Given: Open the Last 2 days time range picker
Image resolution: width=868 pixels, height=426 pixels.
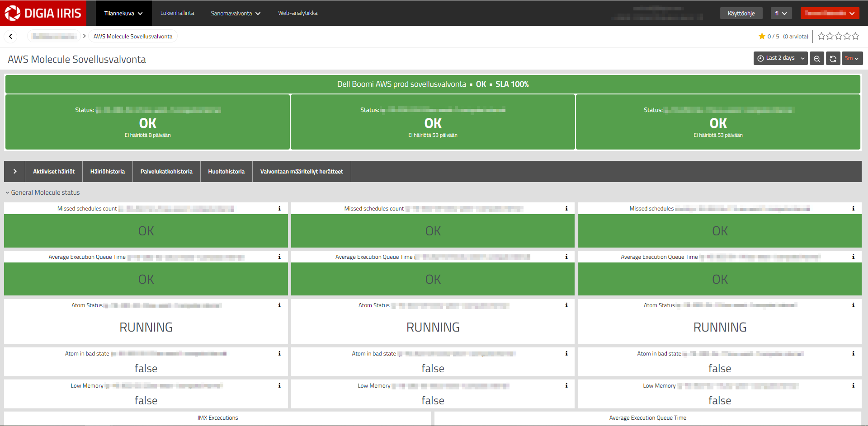Looking at the screenshot, I should pyautogui.click(x=780, y=58).
